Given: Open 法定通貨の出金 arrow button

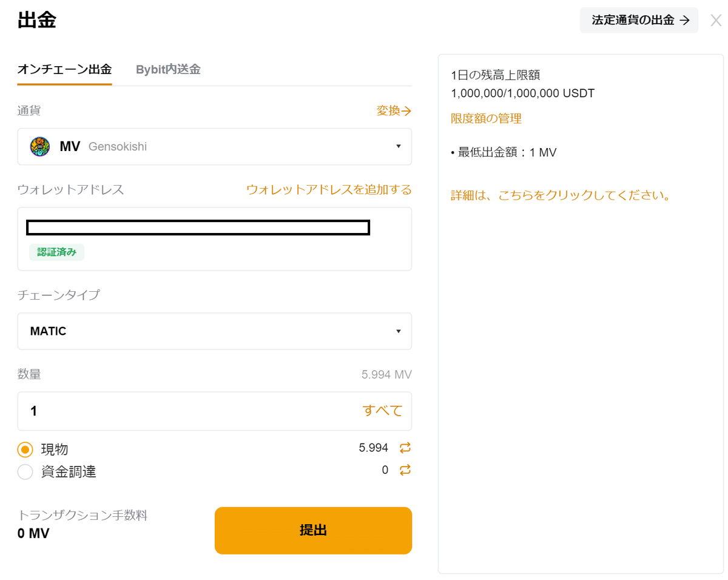Looking at the screenshot, I should click(639, 20).
